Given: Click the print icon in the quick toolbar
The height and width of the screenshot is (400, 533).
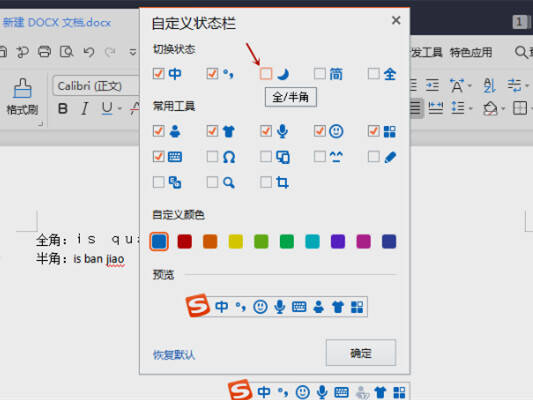Looking at the screenshot, I should click(x=44, y=52).
